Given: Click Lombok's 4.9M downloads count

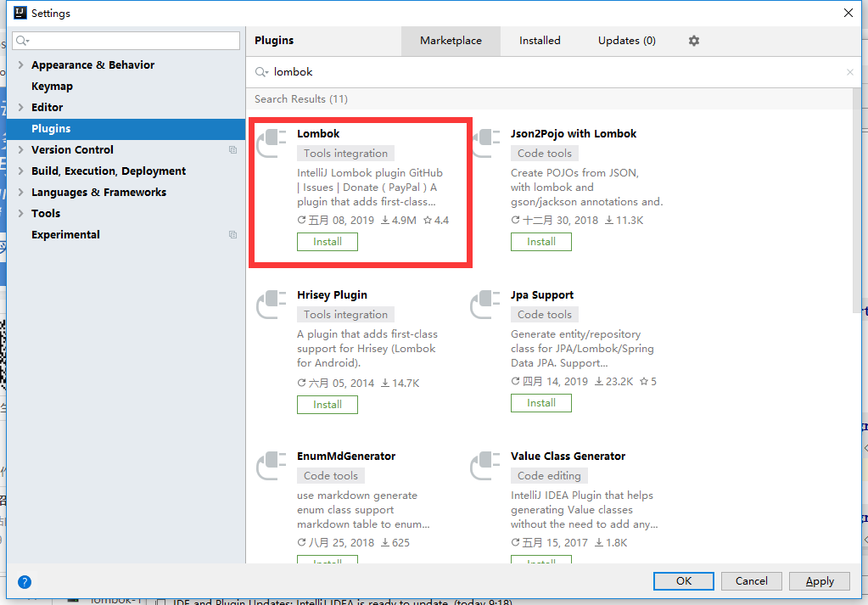Looking at the screenshot, I should pyautogui.click(x=399, y=221).
